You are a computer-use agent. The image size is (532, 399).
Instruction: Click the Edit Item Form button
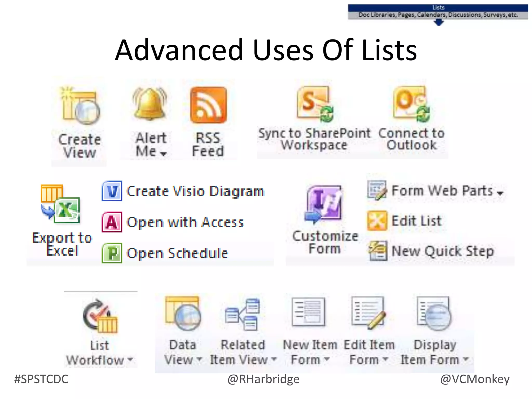click(x=369, y=313)
